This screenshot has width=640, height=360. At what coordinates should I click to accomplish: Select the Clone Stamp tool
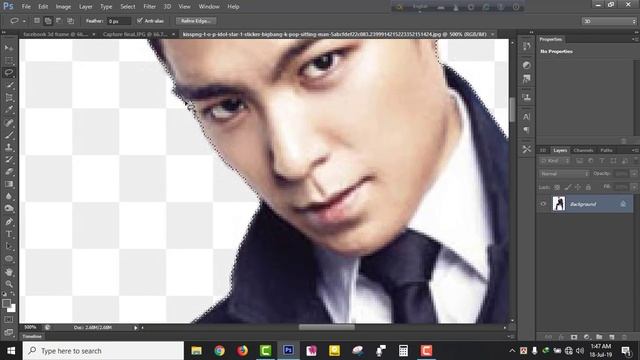pyautogui.click(x=9, y=147)
